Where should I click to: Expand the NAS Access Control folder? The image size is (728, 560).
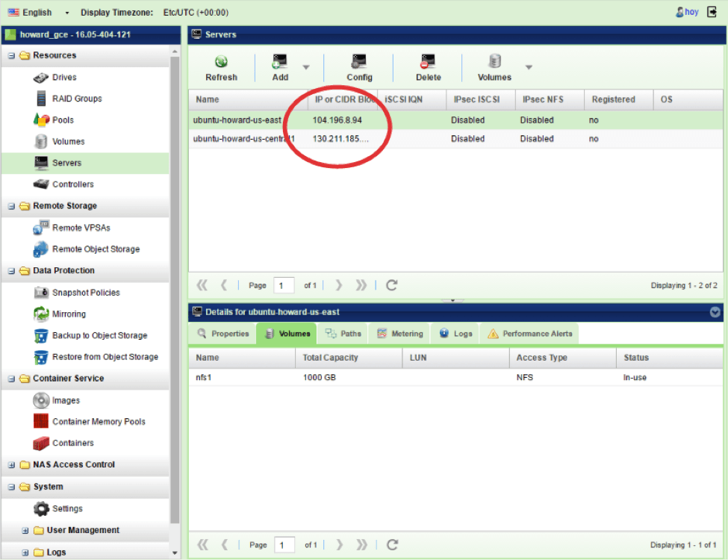click(x=11, y=465)
